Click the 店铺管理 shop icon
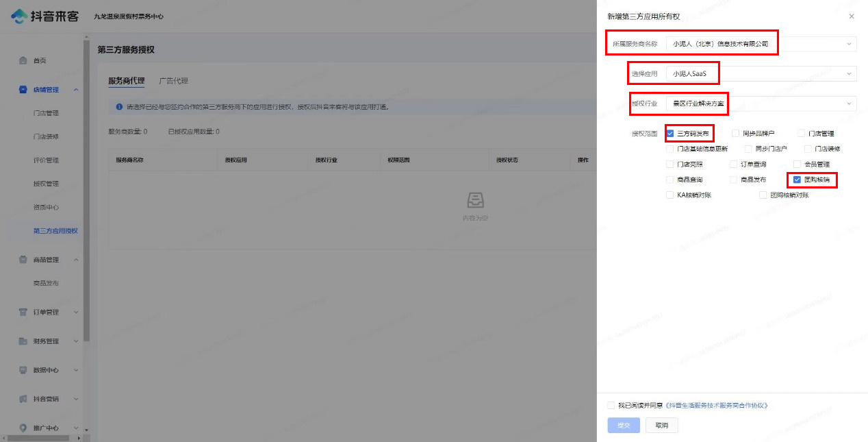This screenshot has height=442, width=868. (23, 90)
